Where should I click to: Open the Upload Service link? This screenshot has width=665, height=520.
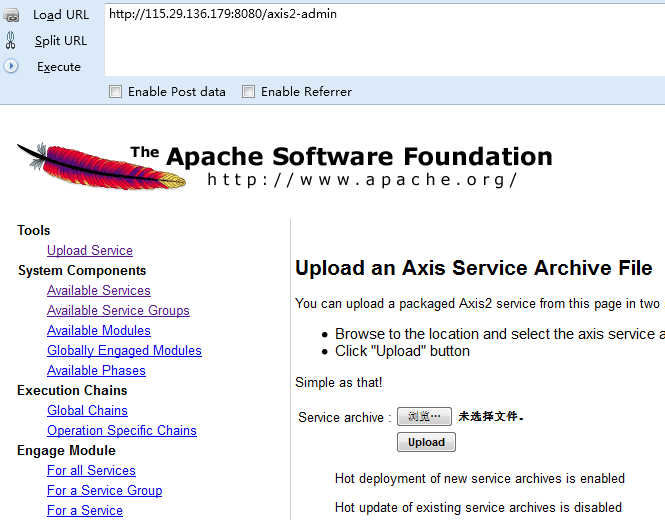click(x=90, y=250)
